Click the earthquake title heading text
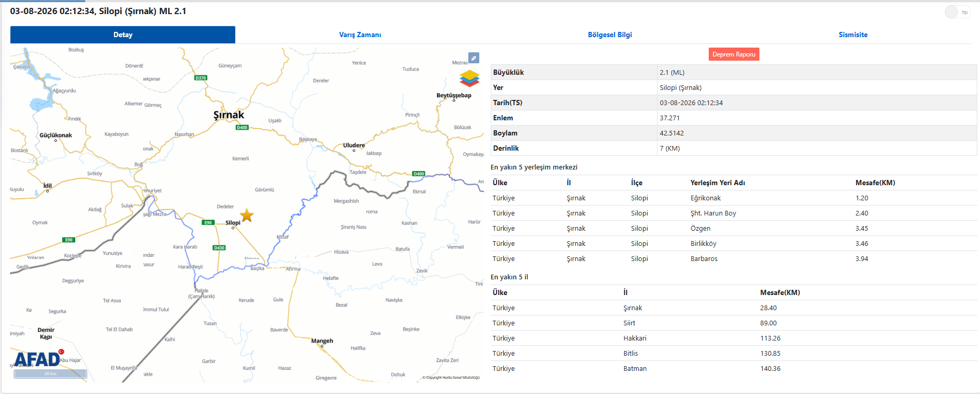 click(x=98, y=11)
